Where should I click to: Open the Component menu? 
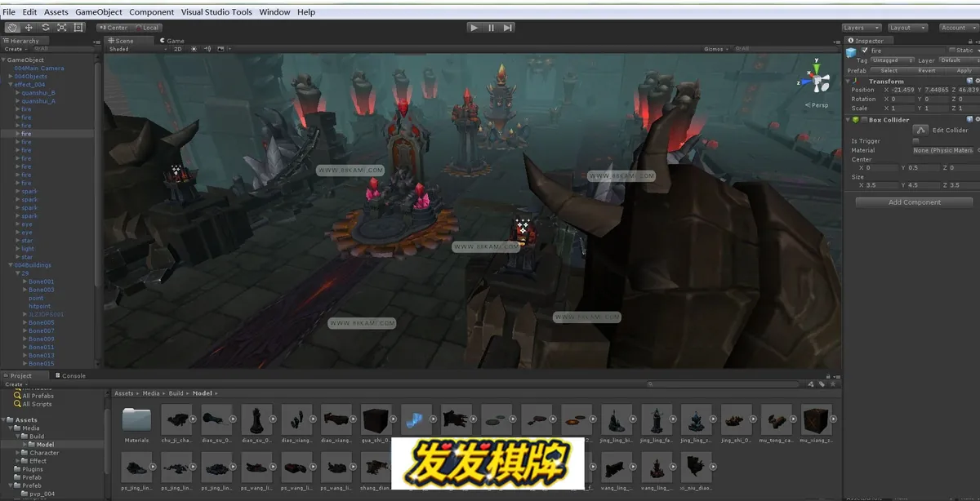coord(152,12)
